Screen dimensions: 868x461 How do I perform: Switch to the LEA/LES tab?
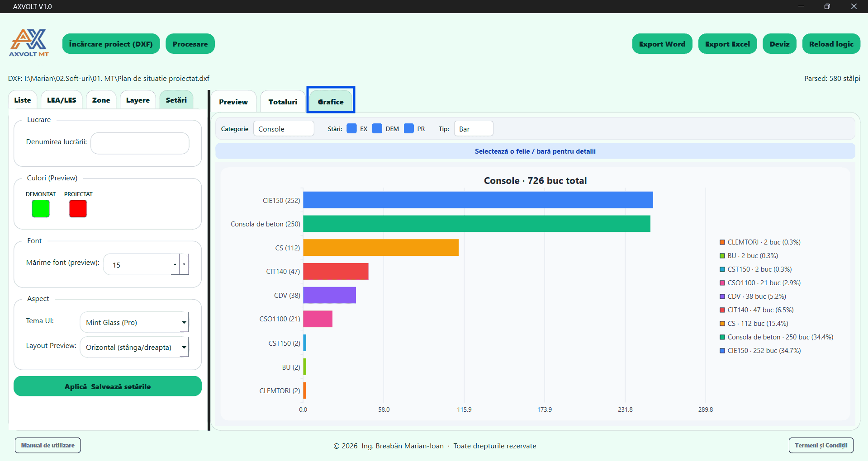tap(62, 100)
